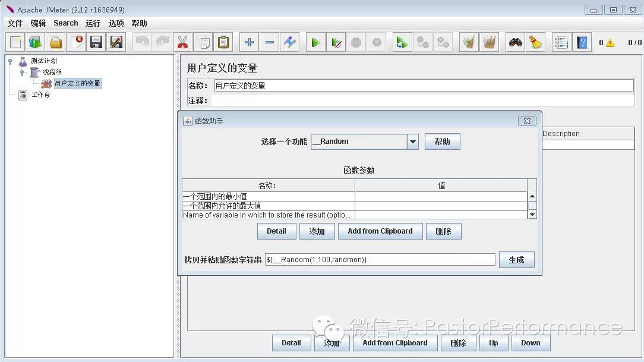The image size is (644, 362).
Task: Click the New test plan icon
Action: point(15,42)
